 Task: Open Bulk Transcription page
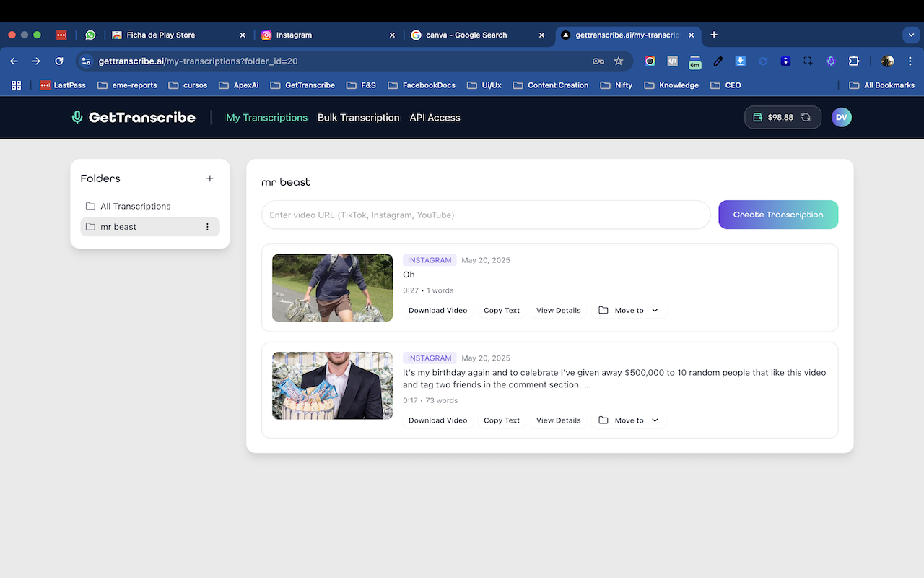point(358,118)
